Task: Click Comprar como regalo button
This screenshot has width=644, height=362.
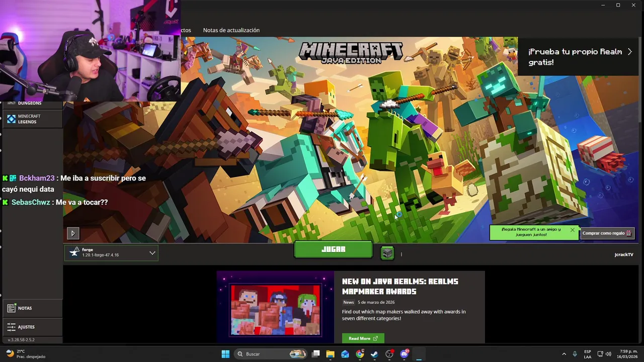Action: pos(607,233)
